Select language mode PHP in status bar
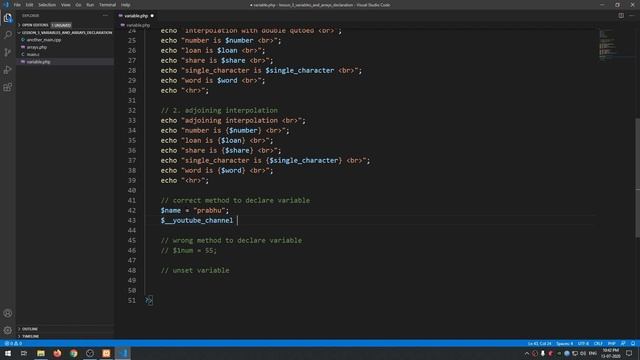This screenshot has height=360, width=640. (611, 344)
